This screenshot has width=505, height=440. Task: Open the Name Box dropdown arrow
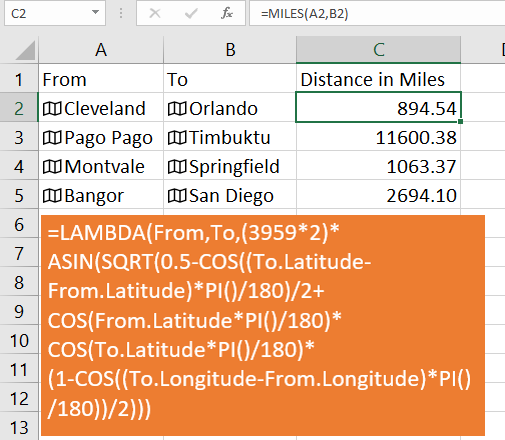[x=95, y=13]
